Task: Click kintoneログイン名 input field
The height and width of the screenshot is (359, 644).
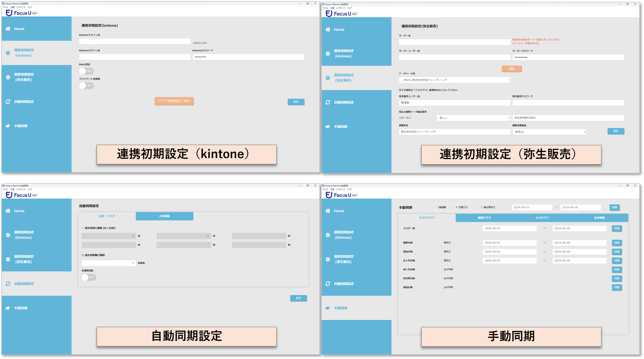Action: click(135, 57)
